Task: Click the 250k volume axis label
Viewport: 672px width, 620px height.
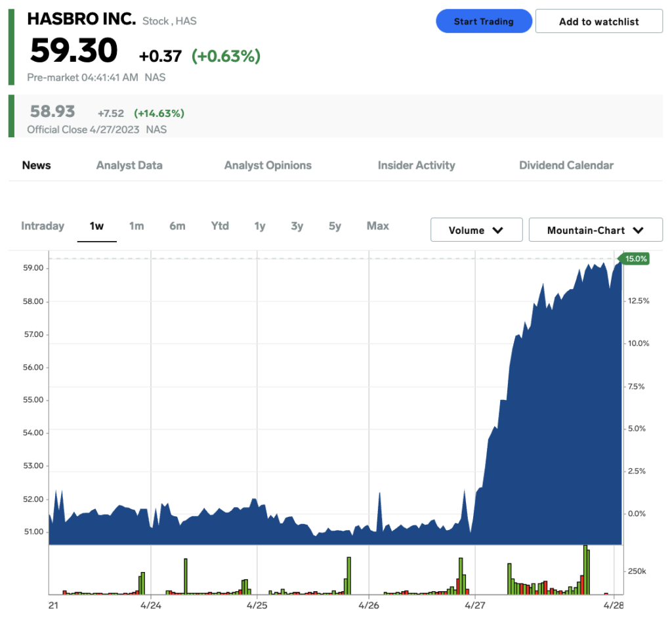Action: click(637, 571)
